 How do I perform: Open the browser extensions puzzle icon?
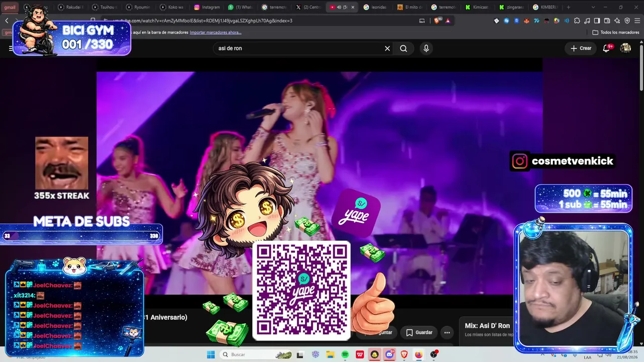pos(577,21)
